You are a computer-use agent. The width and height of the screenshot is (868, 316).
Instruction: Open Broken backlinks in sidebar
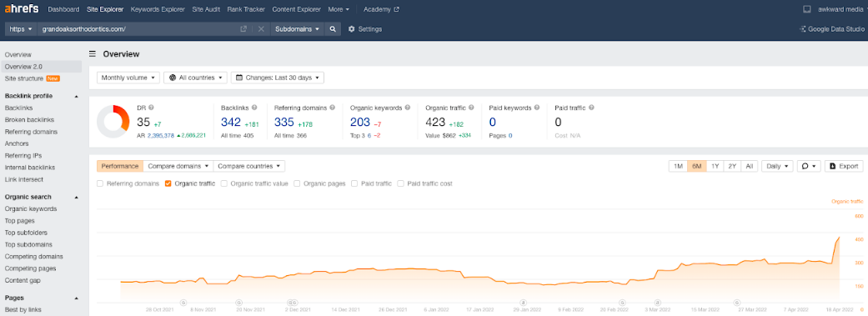(29, 120)
